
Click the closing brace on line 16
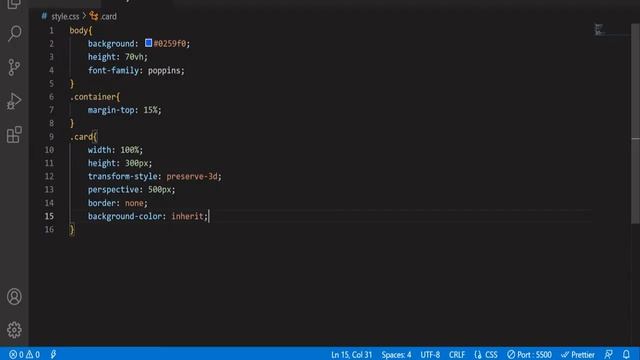[72, 229]
